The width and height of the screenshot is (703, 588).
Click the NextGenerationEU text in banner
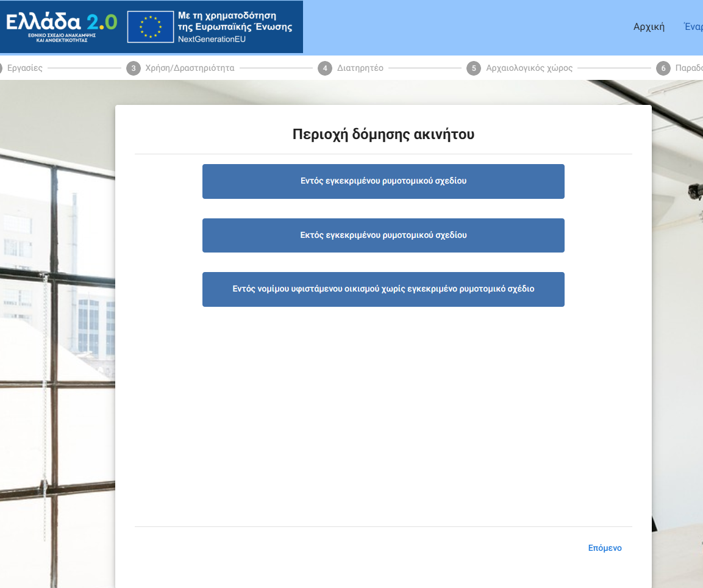[211, 39]
